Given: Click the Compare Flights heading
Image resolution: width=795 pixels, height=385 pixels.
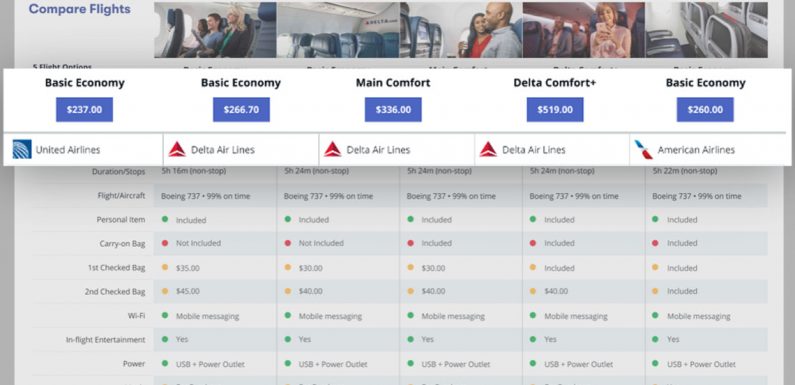Looking at the screenshot, I should point(80,9).
